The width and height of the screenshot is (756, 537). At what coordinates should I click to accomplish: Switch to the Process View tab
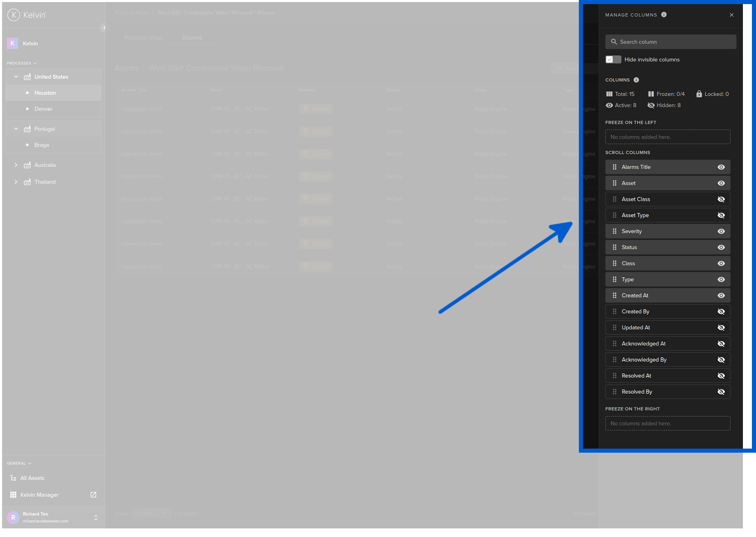(x=144, y=37)
